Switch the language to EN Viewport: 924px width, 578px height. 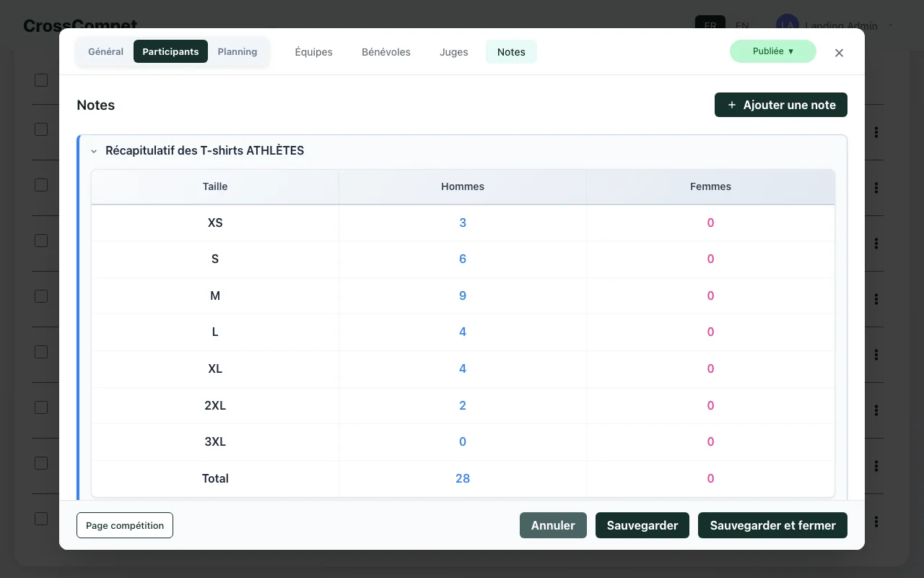[742, 25]
